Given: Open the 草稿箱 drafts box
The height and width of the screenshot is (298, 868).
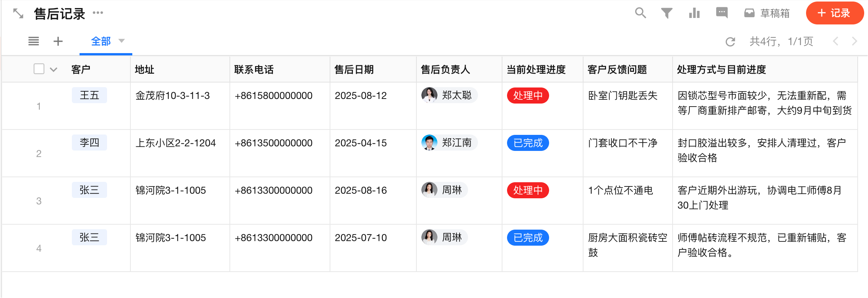Looking at the screenshot, I should pyautogui.click(x=767, y=13).
